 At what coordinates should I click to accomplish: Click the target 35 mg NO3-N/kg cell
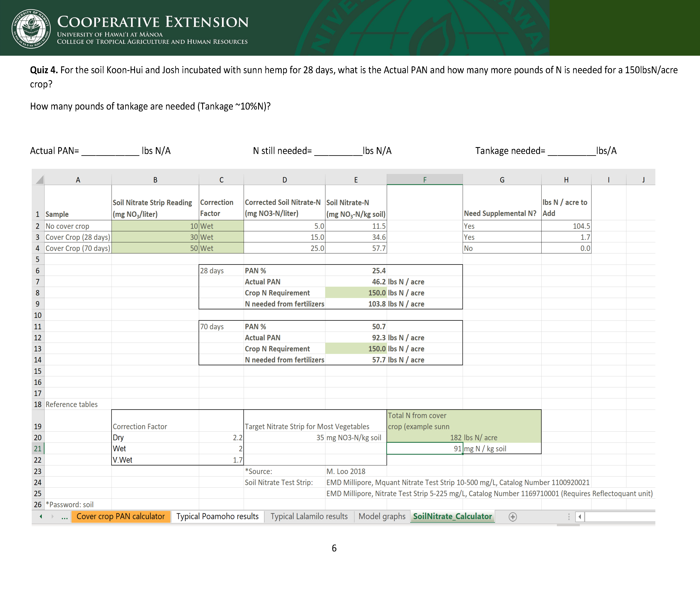(284, 438)
